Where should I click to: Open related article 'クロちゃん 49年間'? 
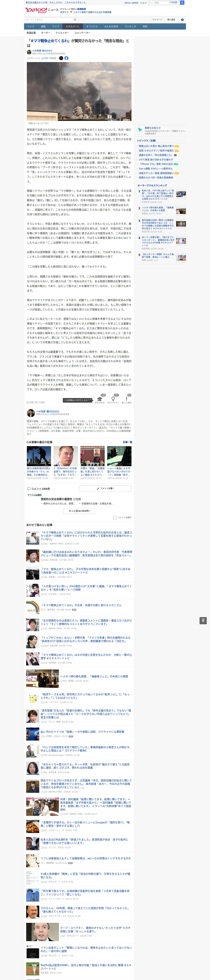85,910
